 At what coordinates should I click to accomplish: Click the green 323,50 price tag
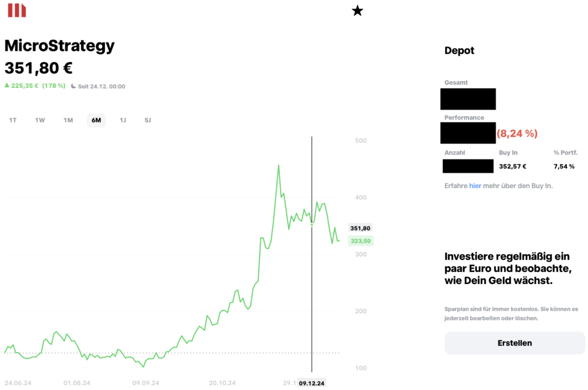361,241
